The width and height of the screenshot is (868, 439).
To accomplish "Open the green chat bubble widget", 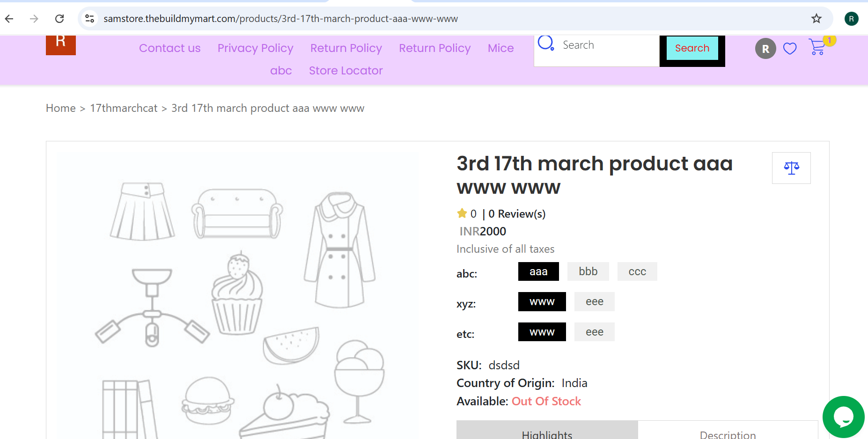I will point(844,417).
